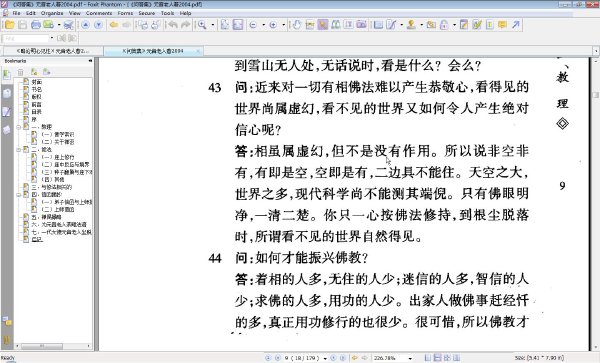Collapse the '一、' bookmark tree node

(x=19, y=127)
